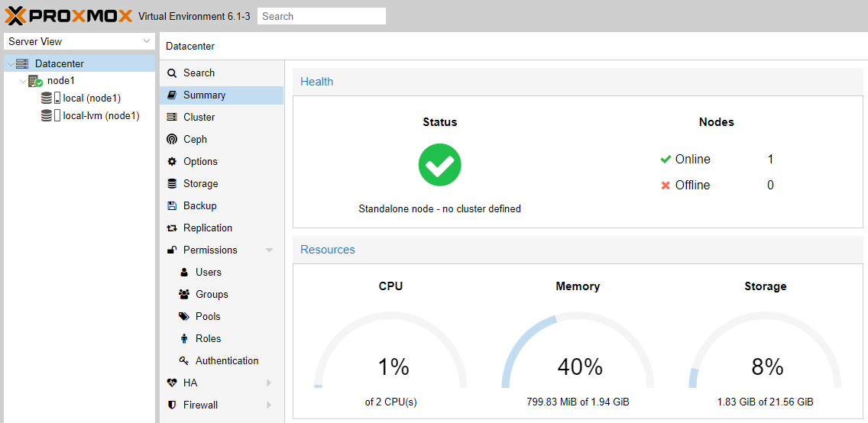Click the Ceph icon in sidebar

click(x=172, y=140)
